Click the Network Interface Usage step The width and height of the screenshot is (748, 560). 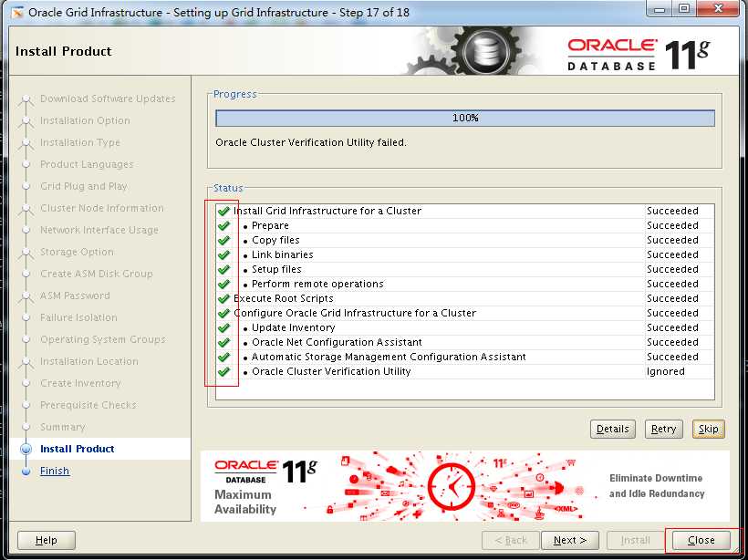click(99, 230)
